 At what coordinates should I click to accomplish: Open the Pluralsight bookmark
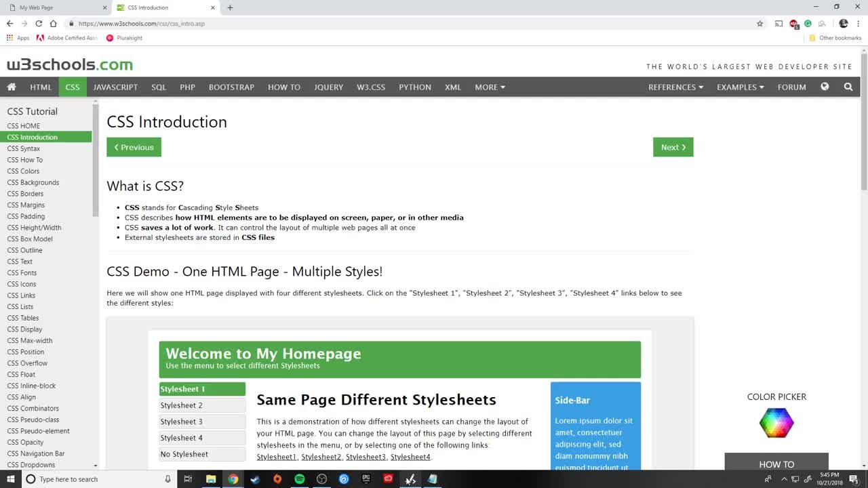124,38
